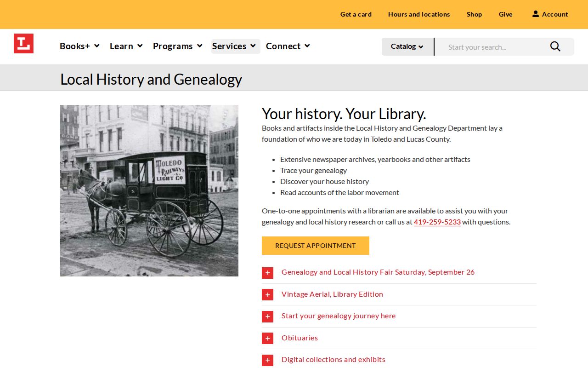The height and width of the screenshot is (368, 588).
Task: Expand Start your genealogy journey plus icon
Action: click(267, 316)
